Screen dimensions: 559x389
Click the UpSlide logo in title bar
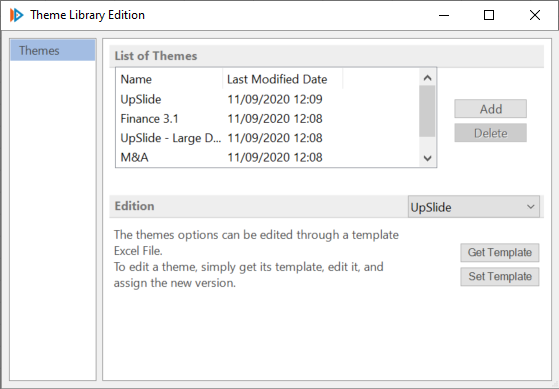[x=16, y=15]
